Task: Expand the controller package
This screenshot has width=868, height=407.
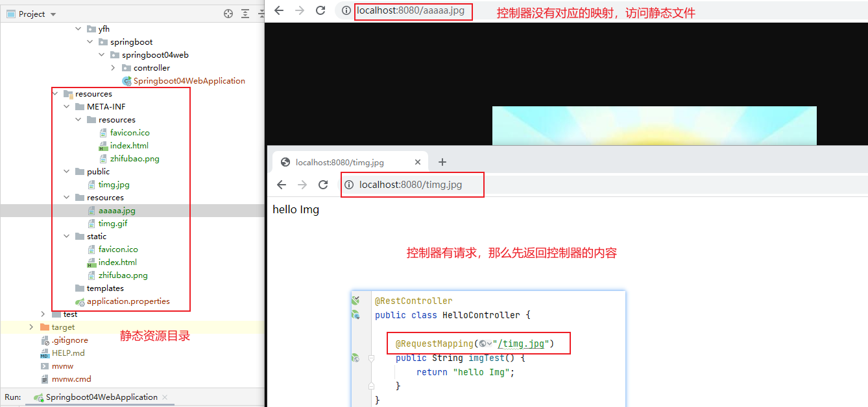Action: click(114, 68)
